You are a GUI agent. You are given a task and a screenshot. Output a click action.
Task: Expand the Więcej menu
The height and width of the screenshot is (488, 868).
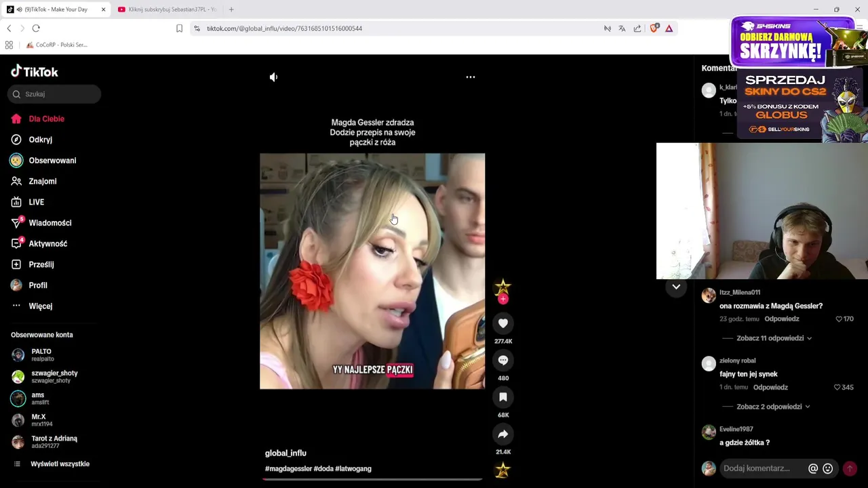(x=41, y=306)
